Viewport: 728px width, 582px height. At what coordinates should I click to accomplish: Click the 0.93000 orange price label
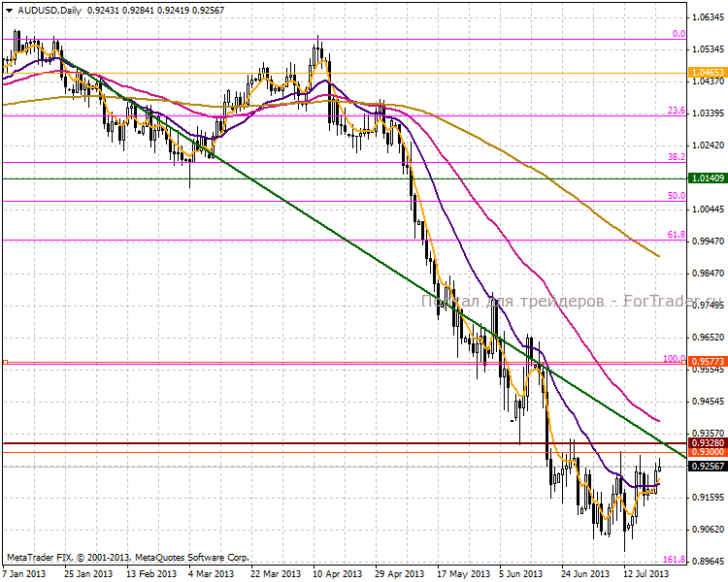click(708, 452)
